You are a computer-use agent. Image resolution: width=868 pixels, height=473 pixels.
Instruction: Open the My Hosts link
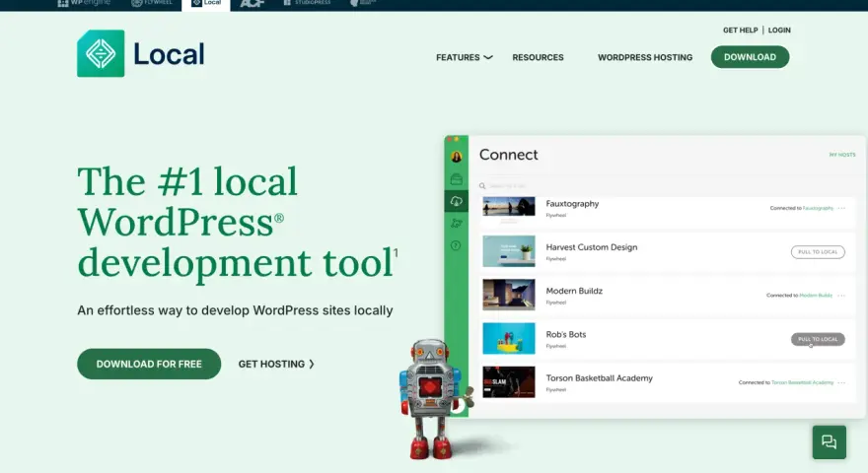[x=842, y=155]
